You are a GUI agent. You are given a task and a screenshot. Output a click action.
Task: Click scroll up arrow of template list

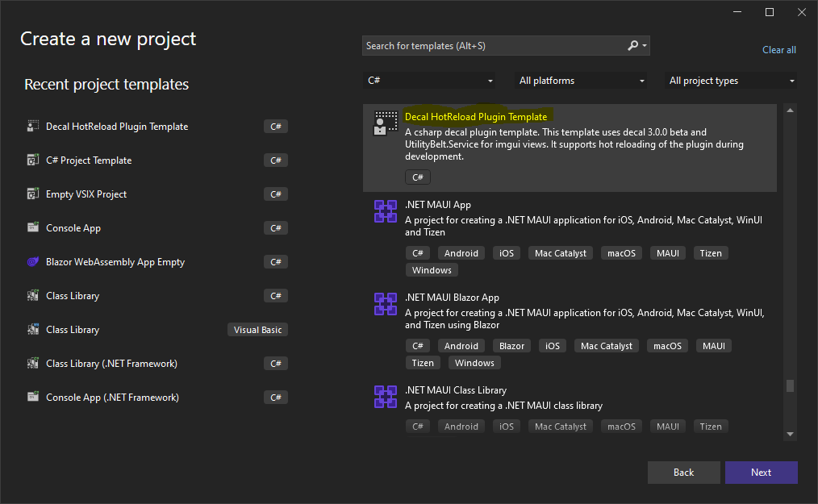[x=791, y=110]
